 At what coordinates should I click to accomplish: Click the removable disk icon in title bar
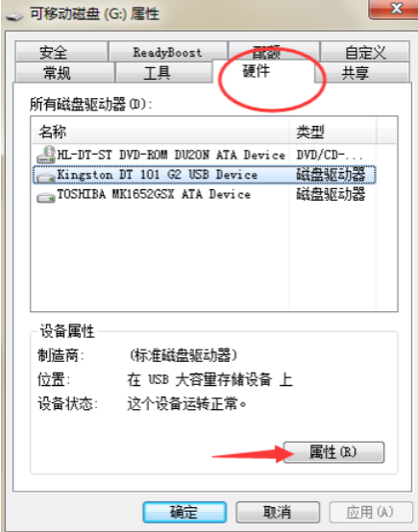tap(14, 16)
